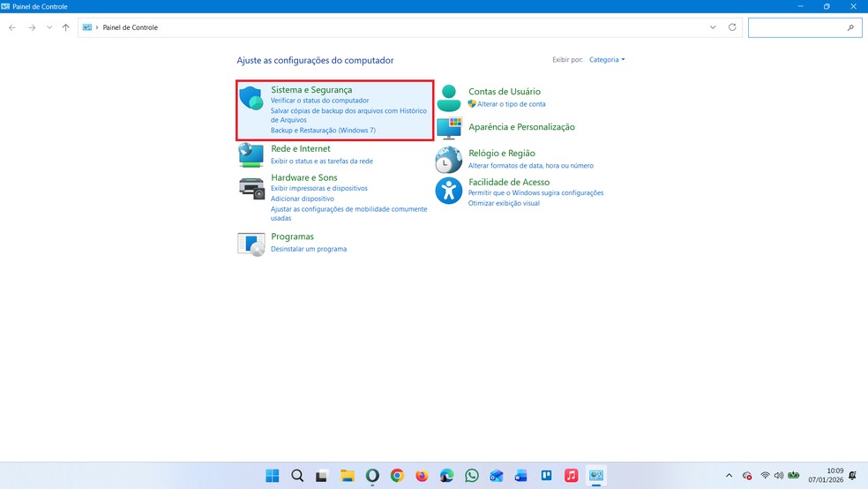868x489 pixels.
Task: Open the notifications bell in the tray
Action: point(852,476)
